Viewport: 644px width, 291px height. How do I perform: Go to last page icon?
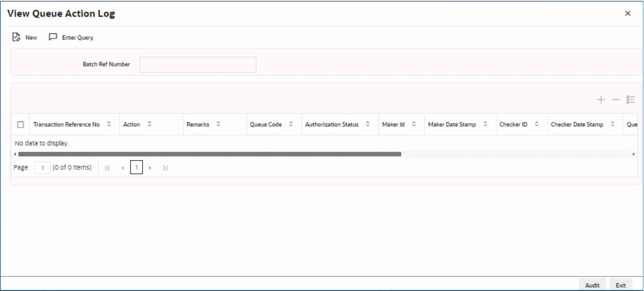point(165,168)
